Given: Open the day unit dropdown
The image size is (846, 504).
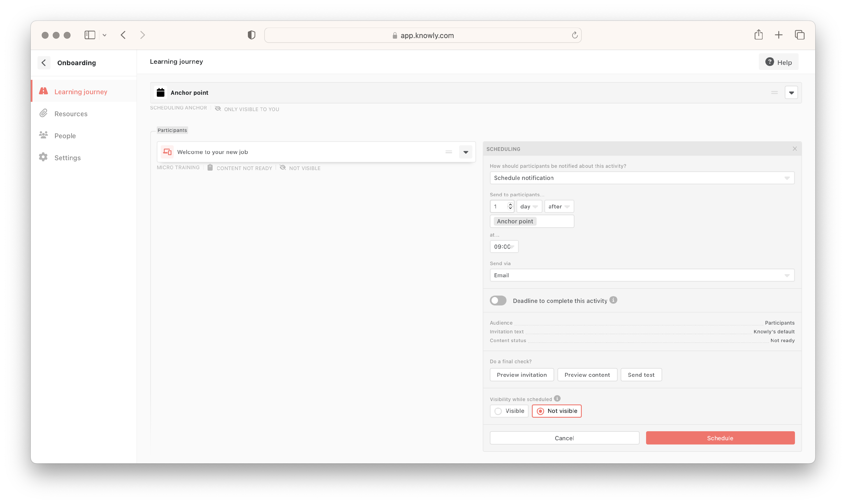Looking at the screenshot, I should tap(529, 206).
